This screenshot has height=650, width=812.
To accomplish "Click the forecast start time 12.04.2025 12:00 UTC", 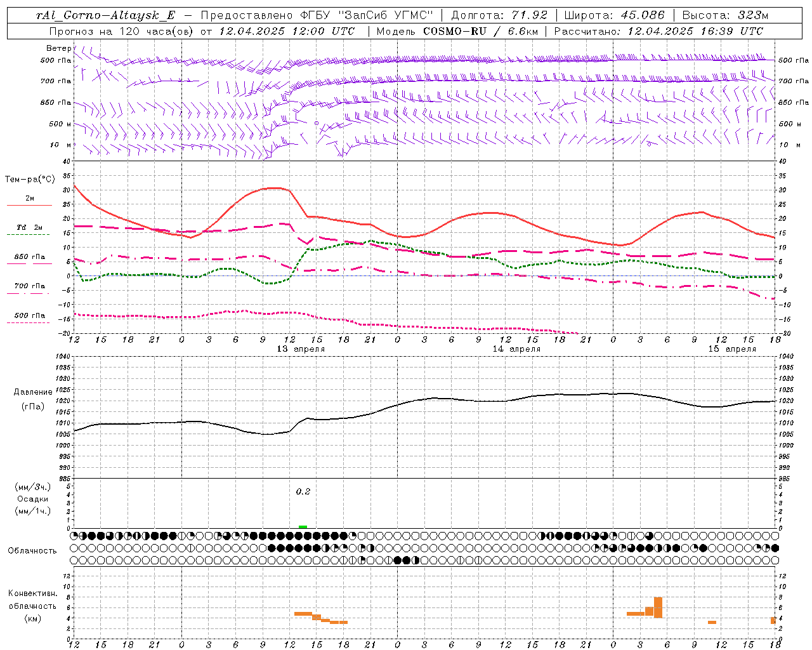I will (287, 30).
